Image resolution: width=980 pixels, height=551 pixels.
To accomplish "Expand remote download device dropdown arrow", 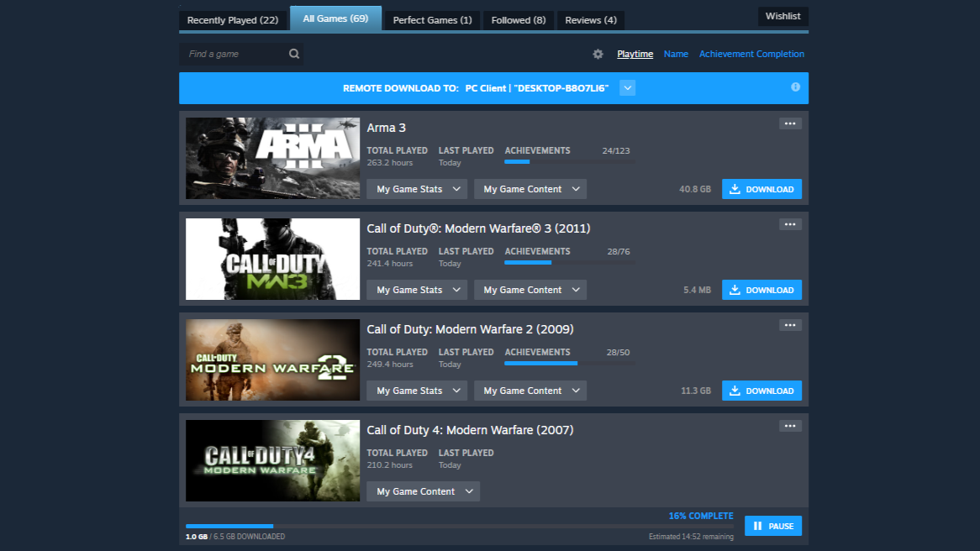I will click(628, 88).
